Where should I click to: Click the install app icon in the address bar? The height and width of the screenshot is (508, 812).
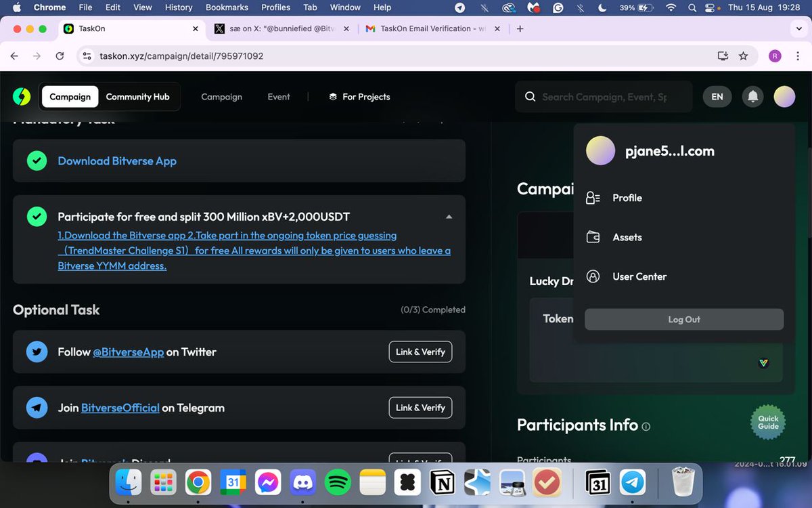723,56
